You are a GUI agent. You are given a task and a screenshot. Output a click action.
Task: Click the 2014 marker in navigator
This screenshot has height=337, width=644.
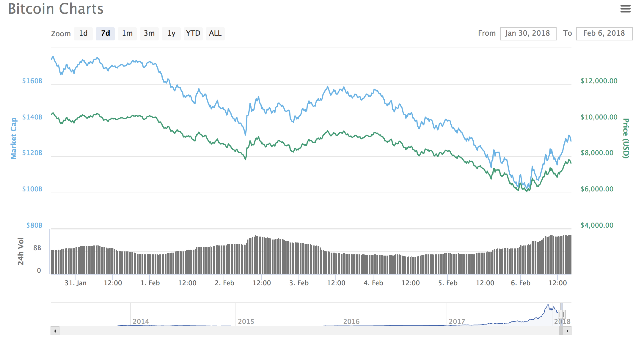tap(141, 322)
